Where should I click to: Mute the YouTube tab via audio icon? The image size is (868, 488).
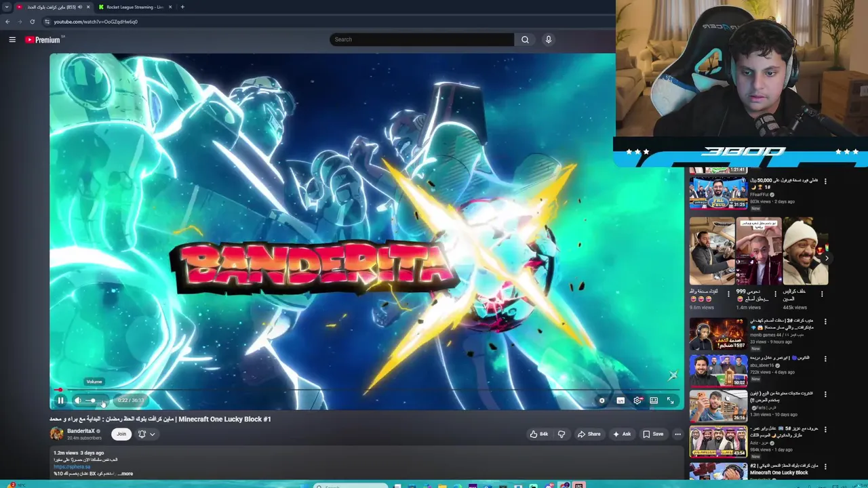[x=80, y=7]
